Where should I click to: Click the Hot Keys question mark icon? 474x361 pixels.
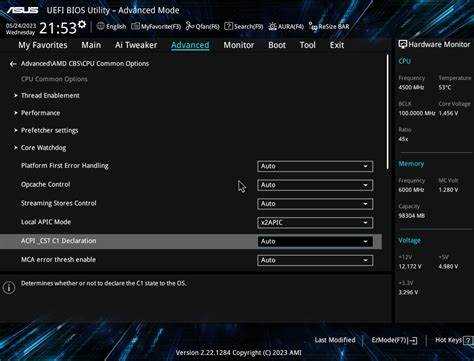click(468, 340)
